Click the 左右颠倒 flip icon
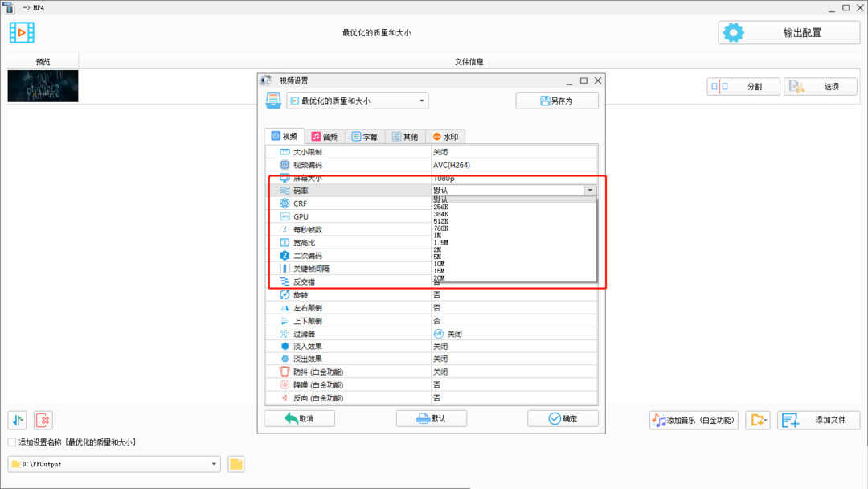Screen dimensions: 868x489 point(285,308)
